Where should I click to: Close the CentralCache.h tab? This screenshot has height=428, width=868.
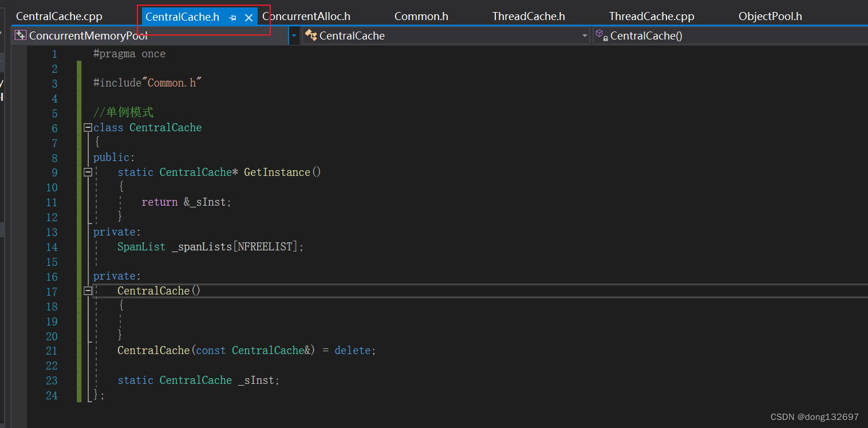click(248, 18)
